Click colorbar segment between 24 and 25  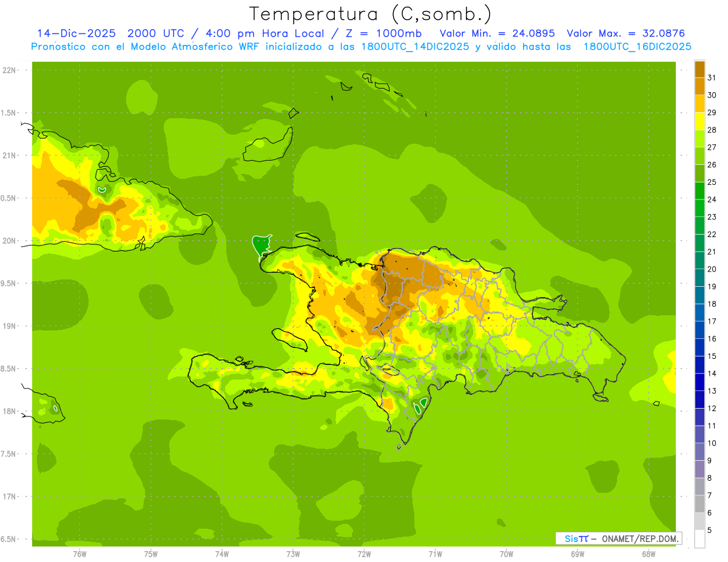point(699,190)
